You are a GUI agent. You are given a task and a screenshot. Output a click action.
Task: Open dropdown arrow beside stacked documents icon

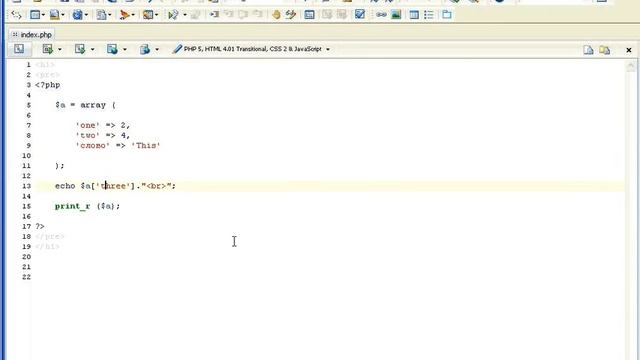click(x=109, y=16)
